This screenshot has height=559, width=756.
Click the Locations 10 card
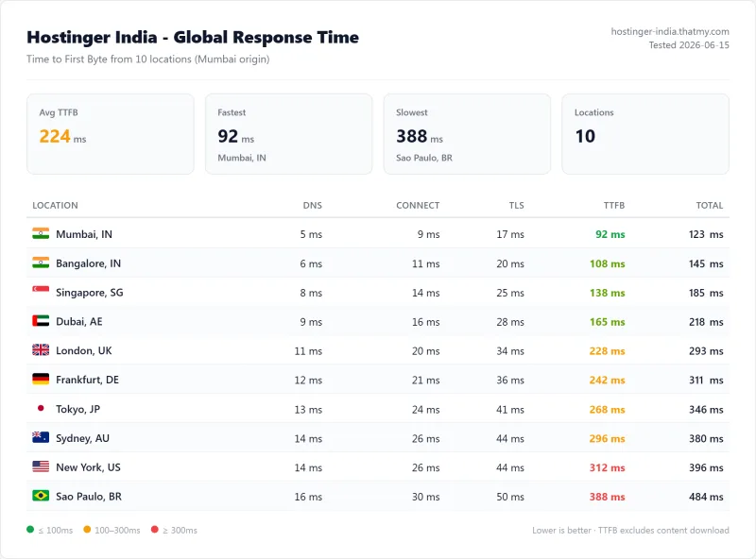click(x=645, y=134)
